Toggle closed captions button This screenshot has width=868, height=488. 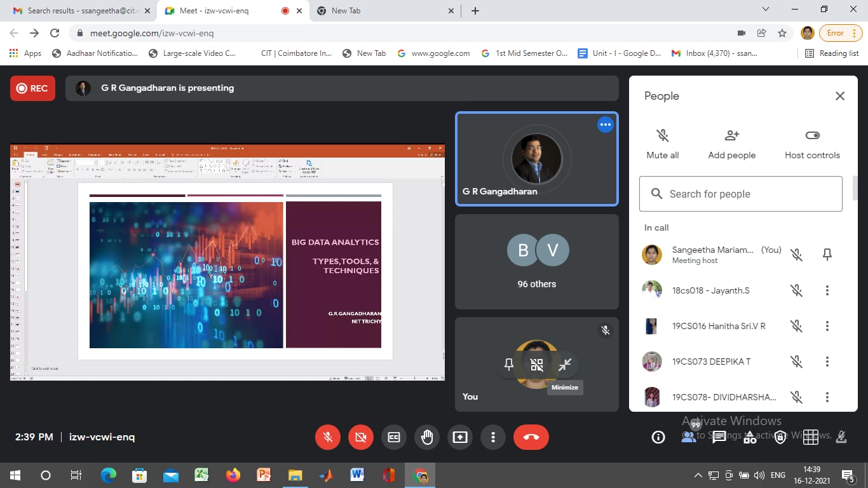(394, 437)
